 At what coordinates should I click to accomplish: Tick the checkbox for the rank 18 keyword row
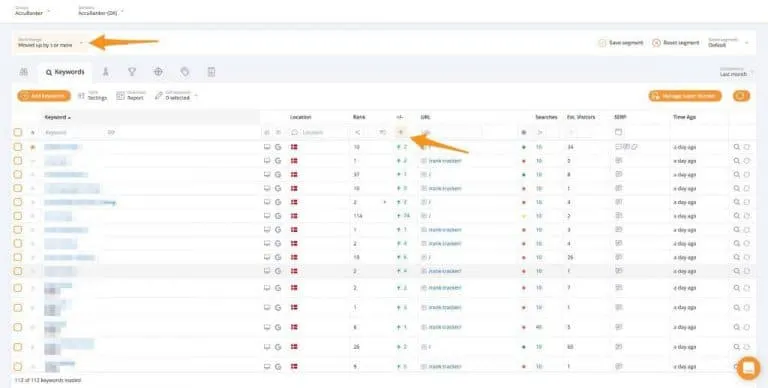pyautogui.click(x=18, y=257)
